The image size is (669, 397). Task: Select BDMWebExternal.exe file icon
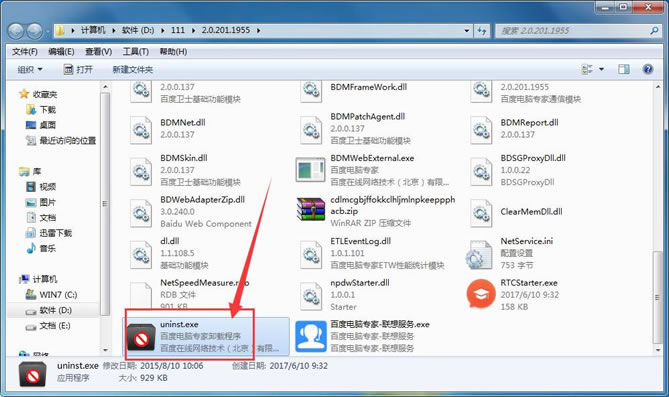tap(311, 169)
